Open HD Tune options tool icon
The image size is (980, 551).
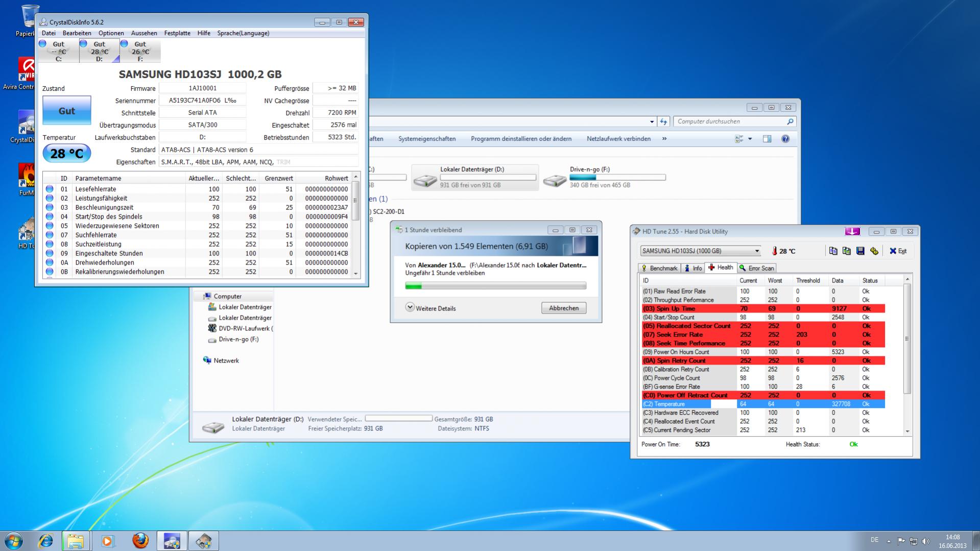(874, 251)
